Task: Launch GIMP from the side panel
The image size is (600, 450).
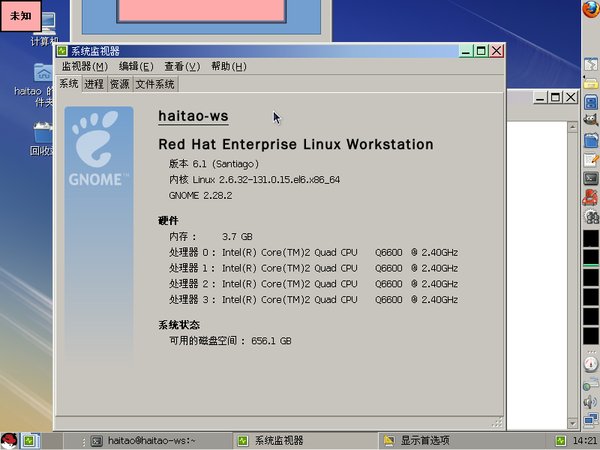Action: (x=591, y=120)
